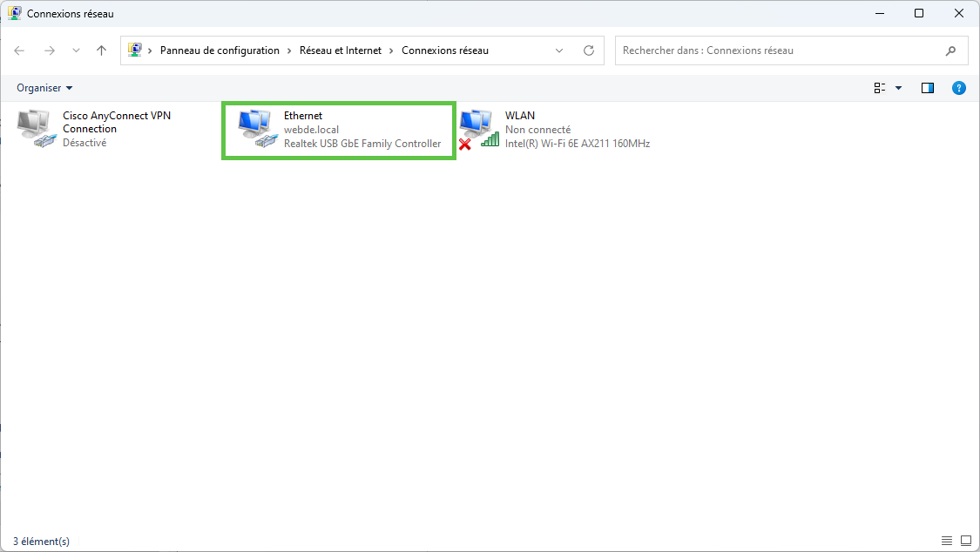Close the Connexions réseau window
This screenshot has height=552, width=980.
[x=959, y=13]
